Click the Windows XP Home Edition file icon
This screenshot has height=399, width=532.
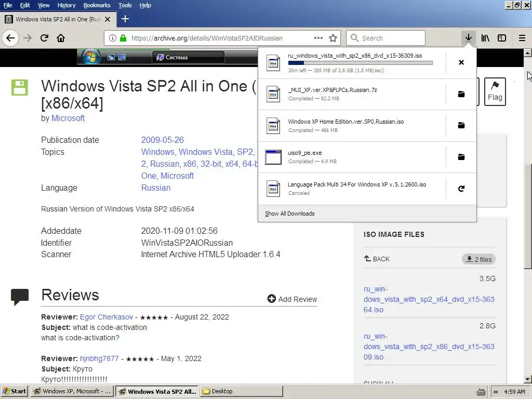pos(273,126)
